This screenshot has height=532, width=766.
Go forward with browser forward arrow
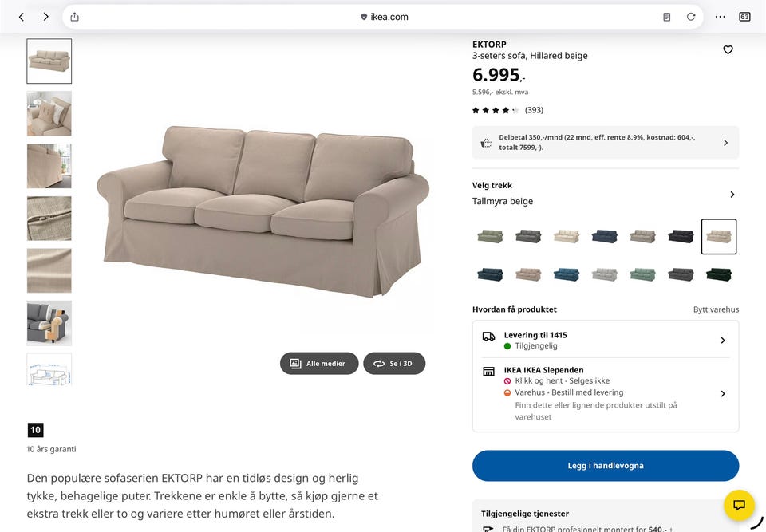click(46, 17)
